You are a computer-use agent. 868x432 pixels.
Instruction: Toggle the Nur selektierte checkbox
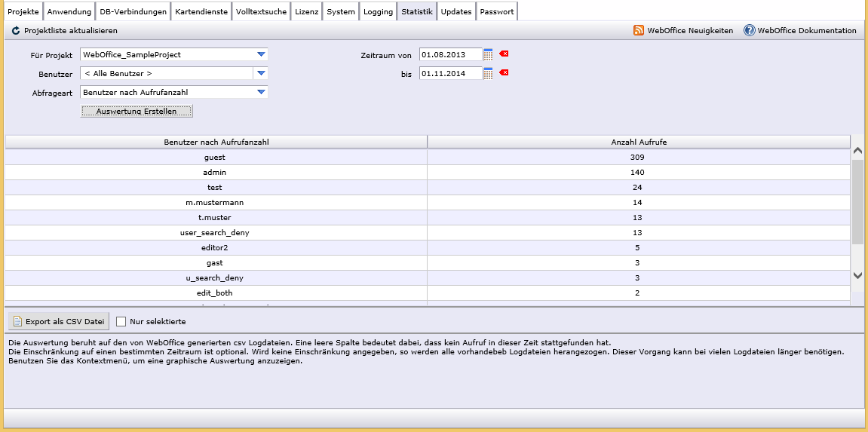121,321
